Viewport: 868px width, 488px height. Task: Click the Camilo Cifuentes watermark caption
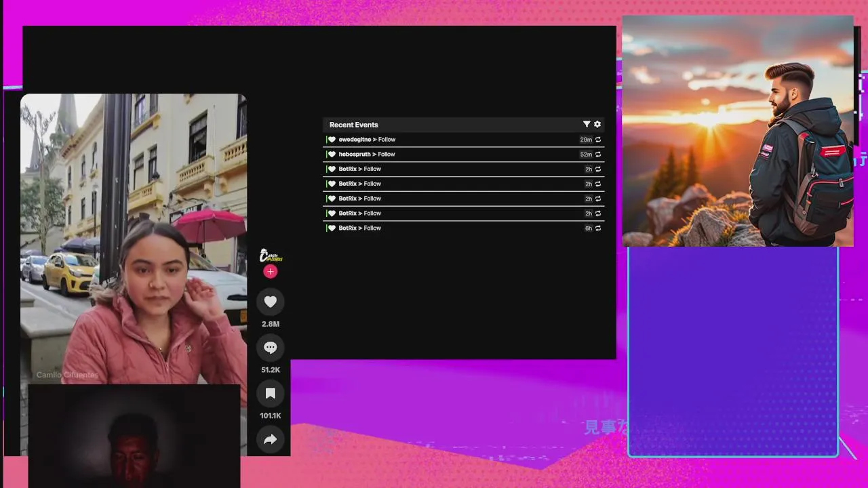pos(67,375)
